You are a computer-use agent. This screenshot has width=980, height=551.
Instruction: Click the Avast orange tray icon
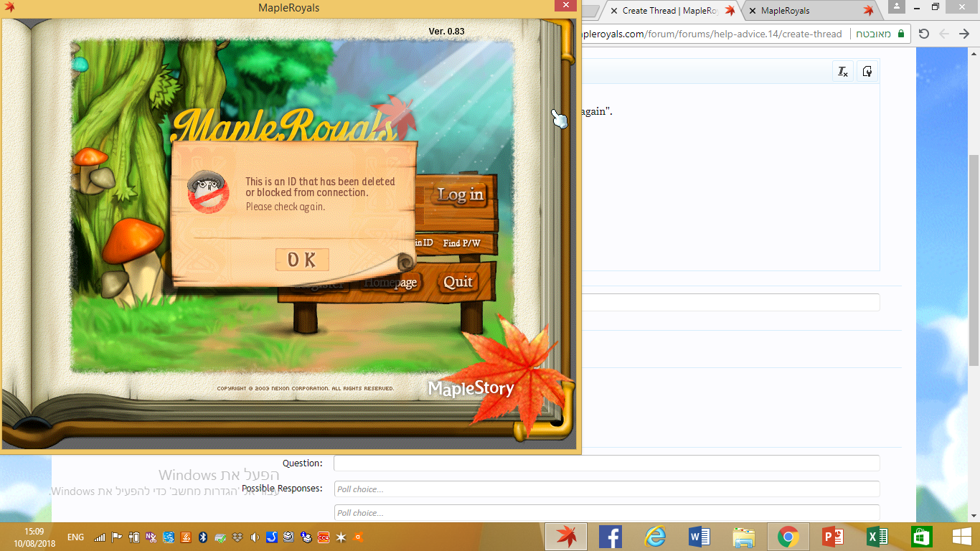358,537
